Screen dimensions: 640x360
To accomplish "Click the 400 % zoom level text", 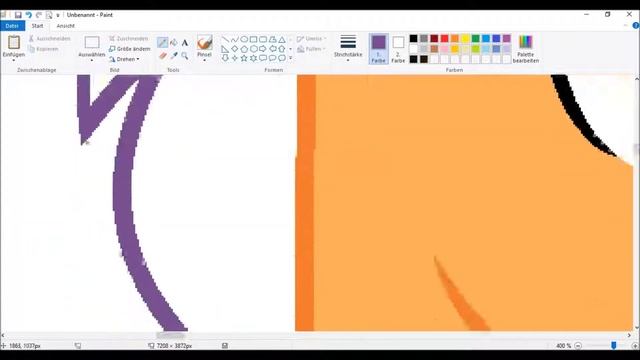I will click(563, 346).
